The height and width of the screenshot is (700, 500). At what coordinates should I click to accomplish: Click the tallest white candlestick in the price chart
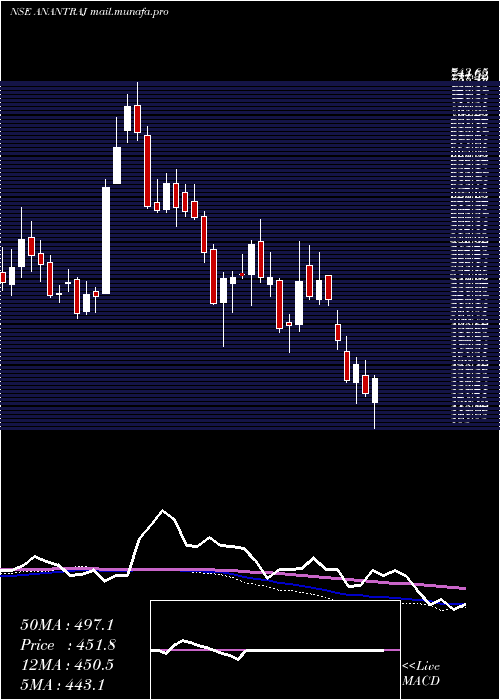pos(106,240)
